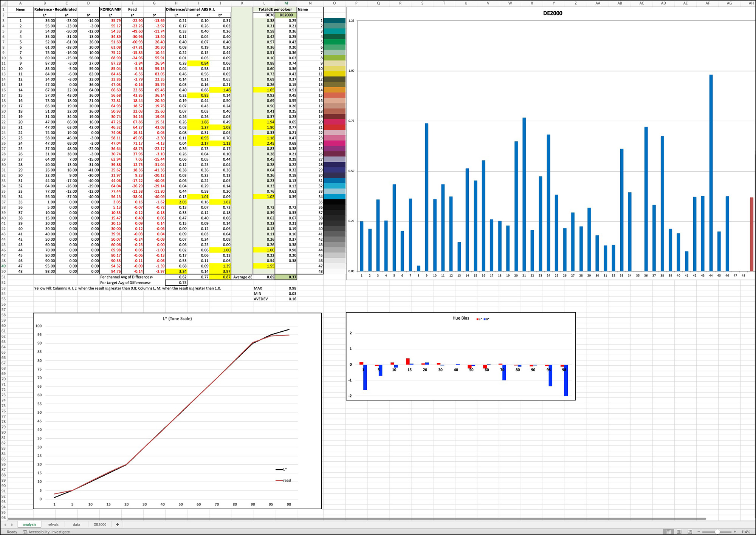Switch to the refvals sheet tab

[x=53, y=524]
